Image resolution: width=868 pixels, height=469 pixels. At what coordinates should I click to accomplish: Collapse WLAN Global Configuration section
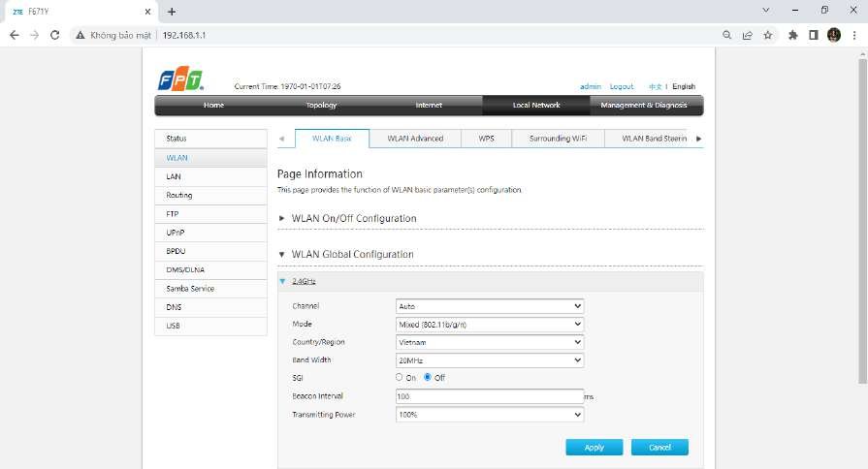352,255
